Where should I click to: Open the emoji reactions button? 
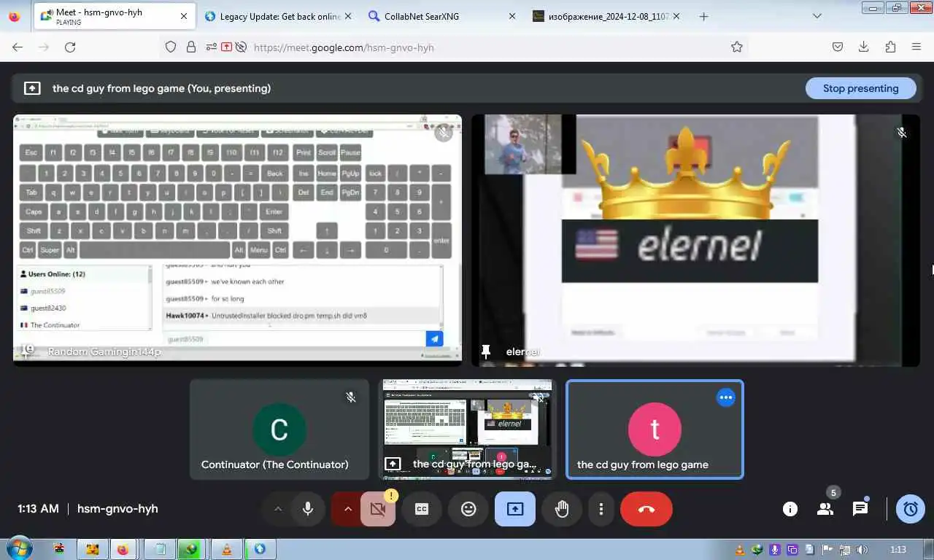pos(468,509)
